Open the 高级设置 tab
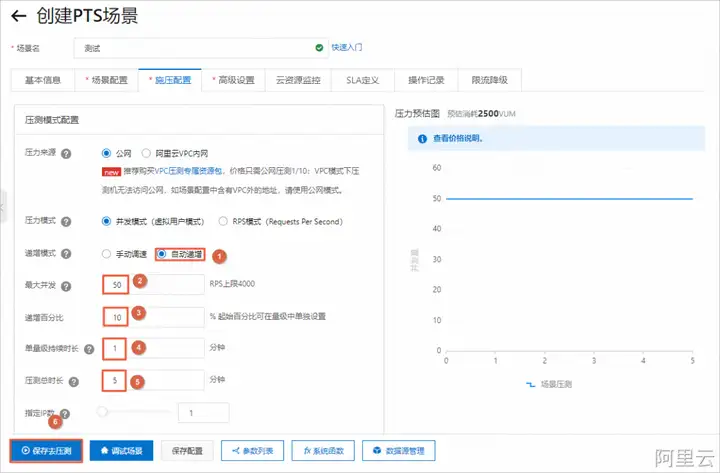Screen dimensions: 720x473 pyautogui.click(x=233, y=80)
